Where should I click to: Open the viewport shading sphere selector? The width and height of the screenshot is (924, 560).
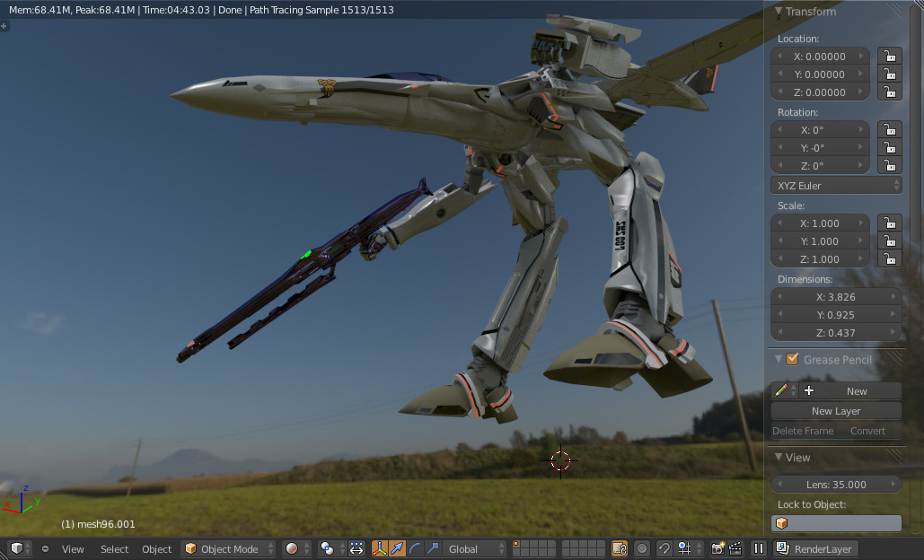point(297,549)
